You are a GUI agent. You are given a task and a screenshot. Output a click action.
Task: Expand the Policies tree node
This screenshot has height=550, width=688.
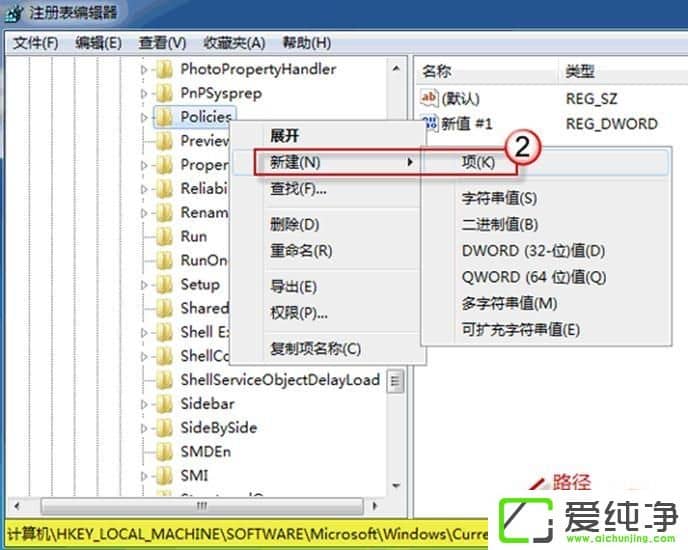(144, 117)
